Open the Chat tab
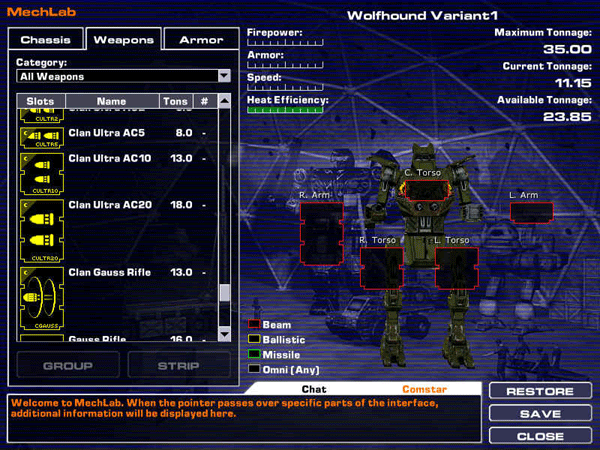The image size is (600, 450). (x=314, y=389)
